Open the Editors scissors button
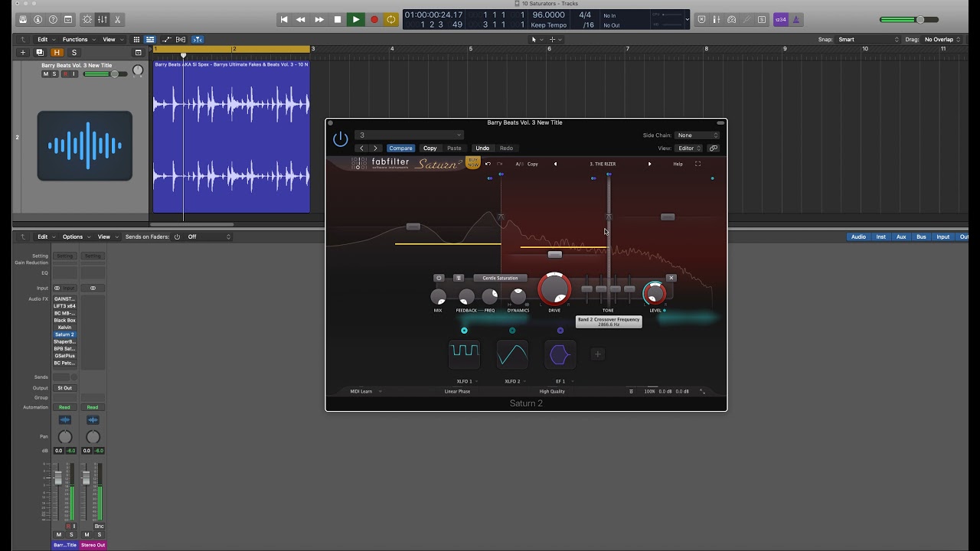Image resolution: width=980 pixels, height=551 pixels. 117,20
